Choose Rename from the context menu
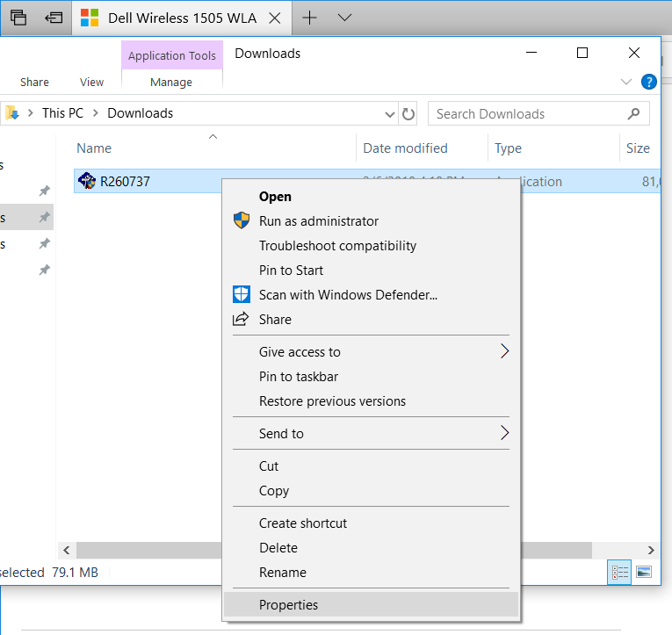Image resolution: width=672 pixels, height=635 pixels. tap(371, 573)
